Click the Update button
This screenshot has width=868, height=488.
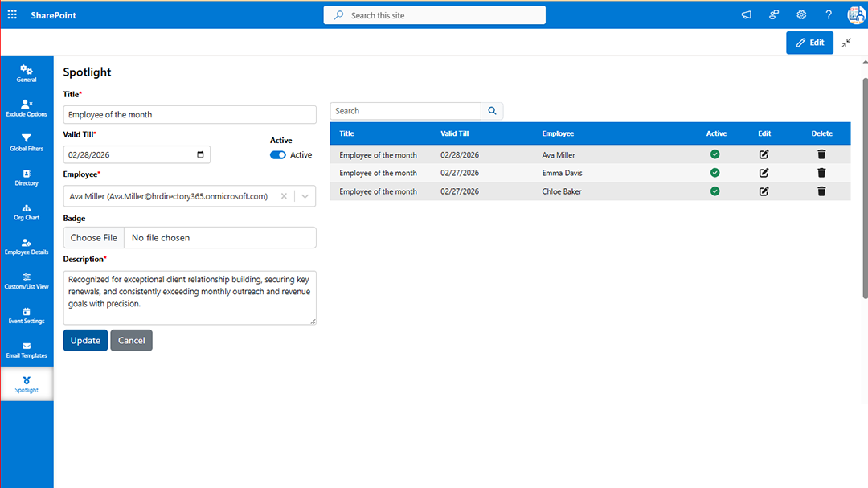(84, 340)
